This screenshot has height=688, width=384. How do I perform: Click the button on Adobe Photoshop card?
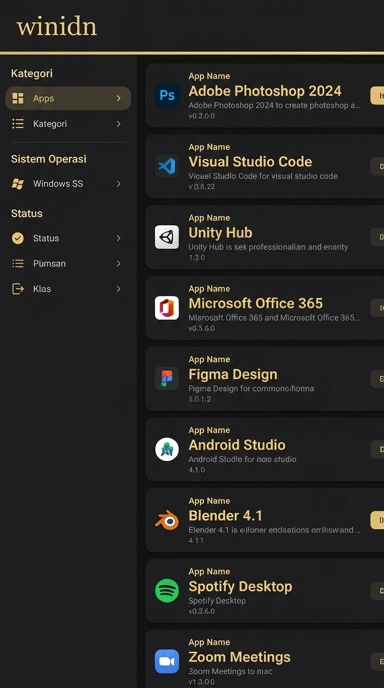pos(377,96)
